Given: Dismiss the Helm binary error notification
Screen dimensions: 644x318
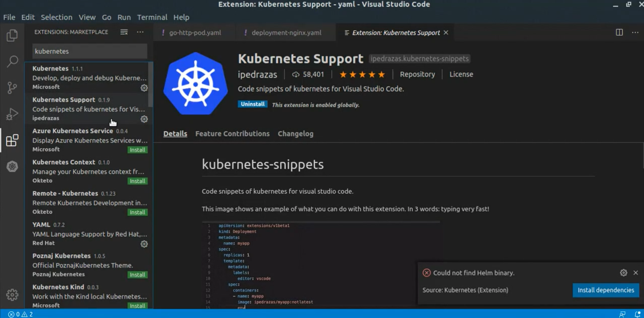Looking at the screenshot, I should click(636, 273).
